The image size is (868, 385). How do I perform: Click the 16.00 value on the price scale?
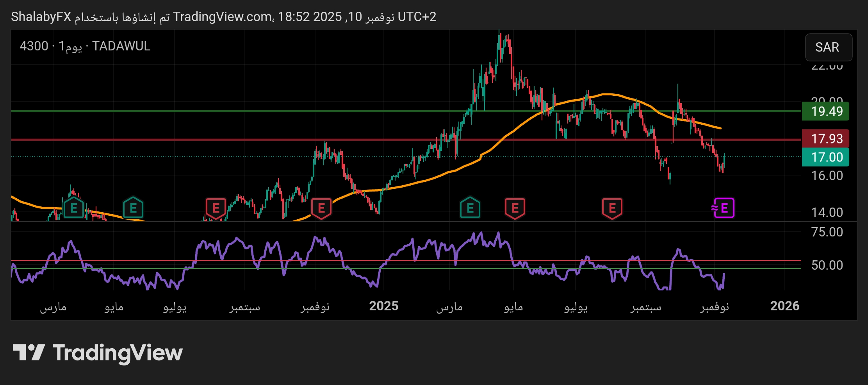tap(827, 175)
